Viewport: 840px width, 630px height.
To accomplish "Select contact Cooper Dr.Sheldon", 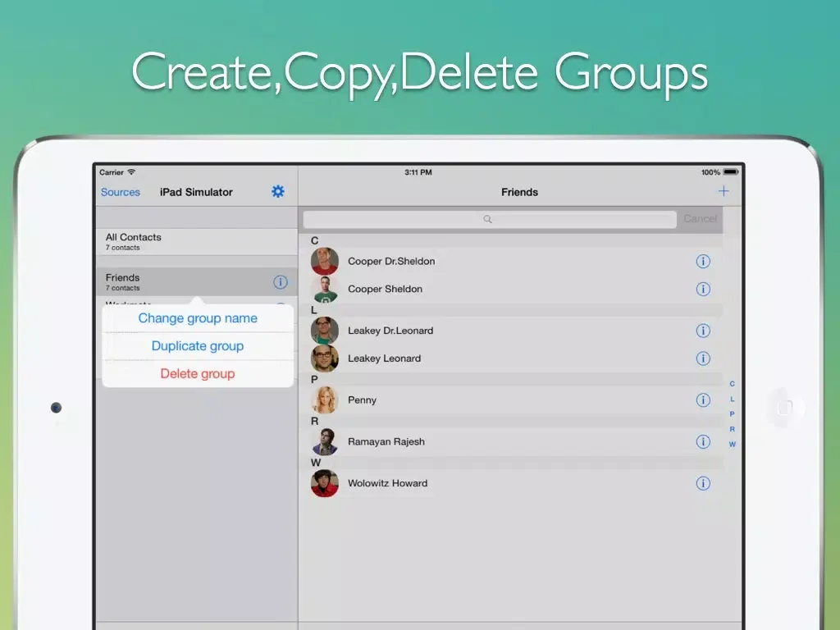I will [510, 262].
